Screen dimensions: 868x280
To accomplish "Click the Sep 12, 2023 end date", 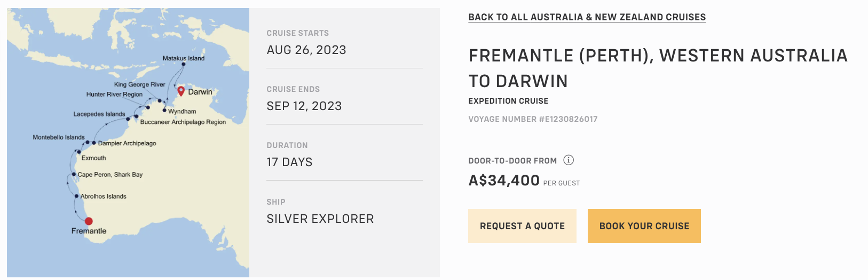I will point(304,106).
